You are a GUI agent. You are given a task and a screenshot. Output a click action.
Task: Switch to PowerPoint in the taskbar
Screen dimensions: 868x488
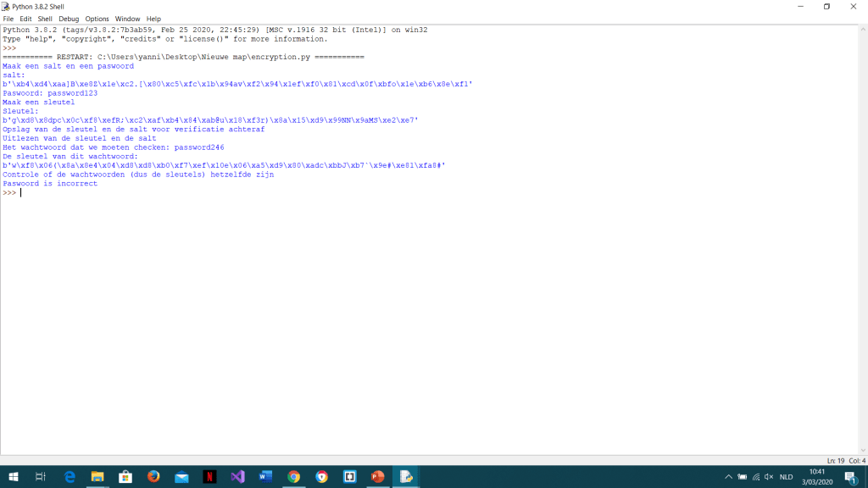coord(378,477)
